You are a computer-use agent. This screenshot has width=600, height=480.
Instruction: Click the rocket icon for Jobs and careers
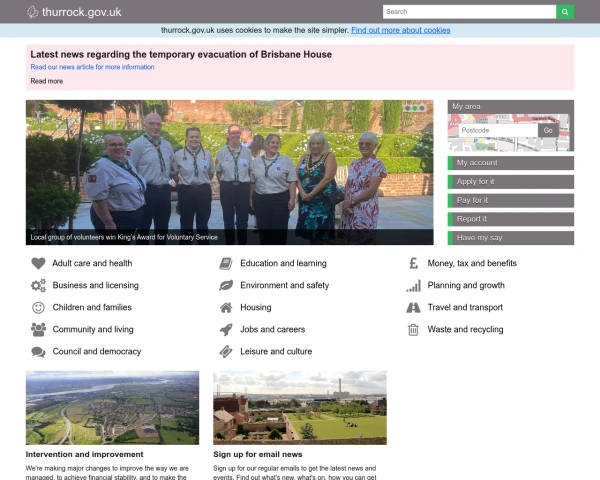226,330
